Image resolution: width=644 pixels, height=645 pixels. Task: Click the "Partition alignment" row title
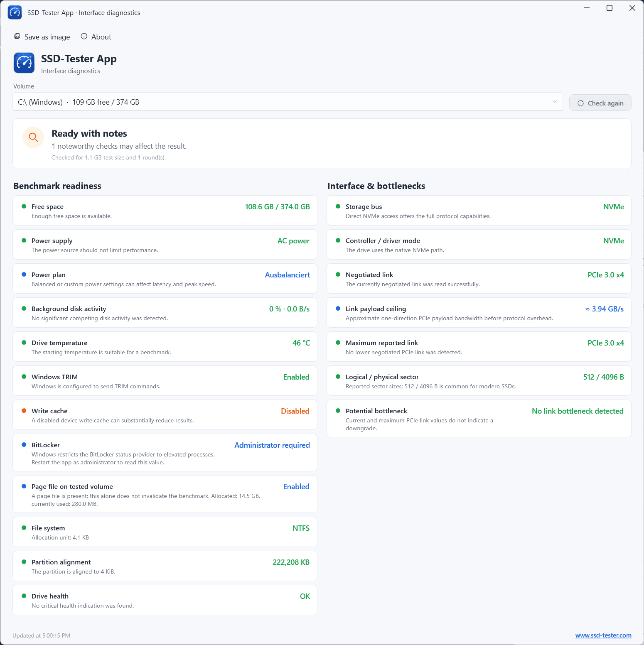(x=61, y=562)
